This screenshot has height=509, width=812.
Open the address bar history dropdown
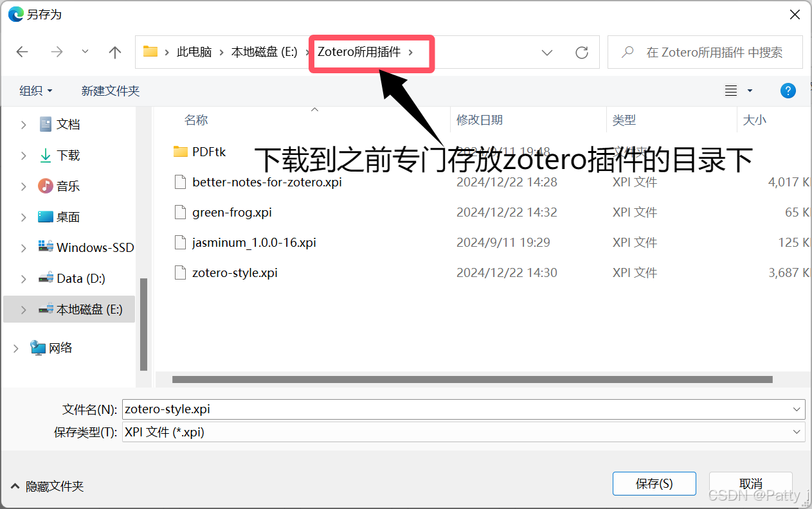coord(547,53)
